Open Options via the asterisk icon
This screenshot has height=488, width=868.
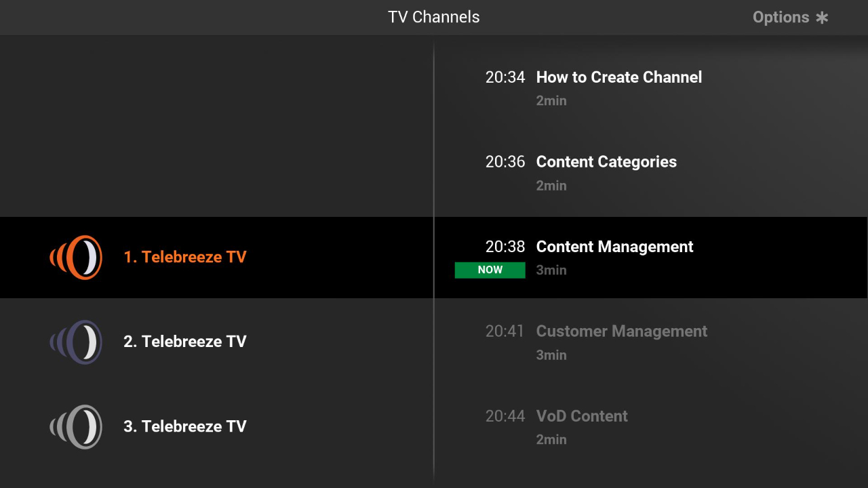pos(821,17)
